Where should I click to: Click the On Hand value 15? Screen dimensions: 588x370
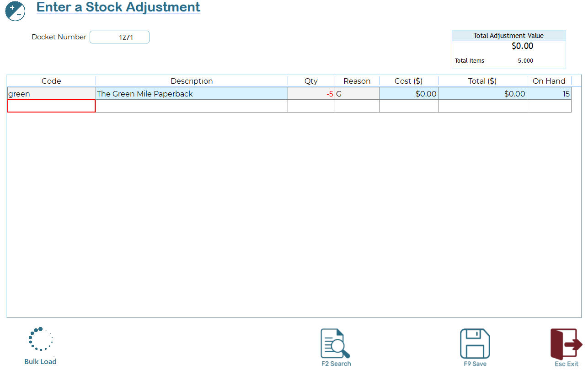[x=549, y=94]
